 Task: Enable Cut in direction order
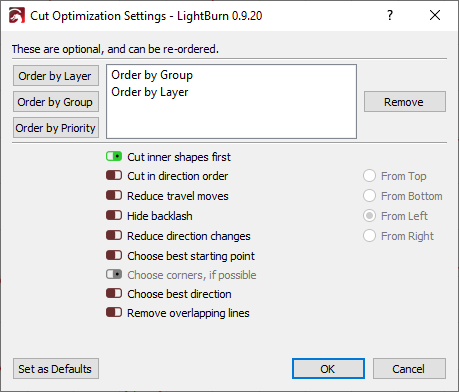pyautogui.click(x=114, y=176)
